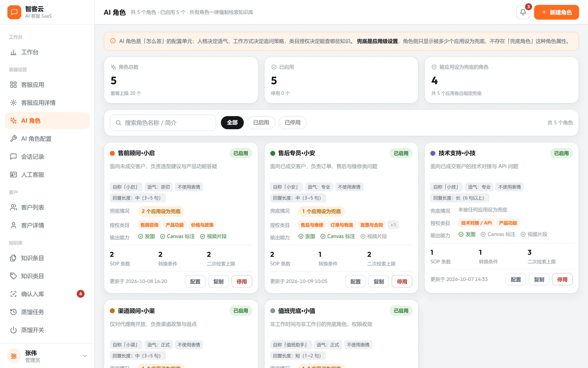Open 知识类目 in the sidebar

point(47,276)
